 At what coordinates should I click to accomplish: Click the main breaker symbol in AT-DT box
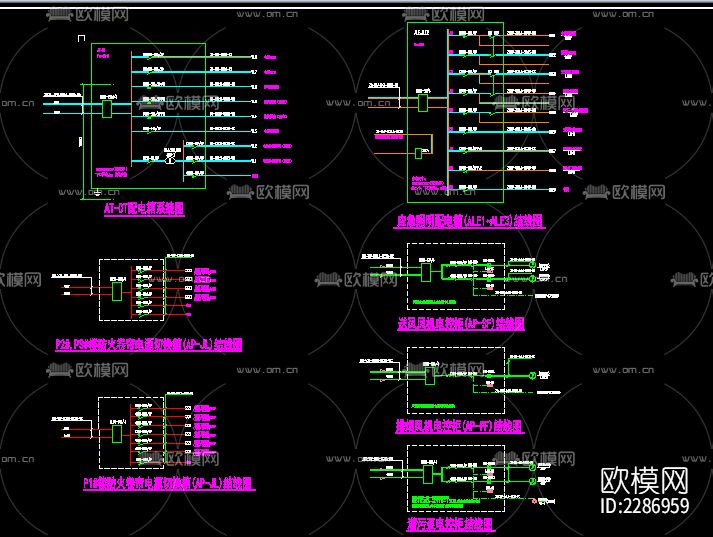tap(107, 109)
